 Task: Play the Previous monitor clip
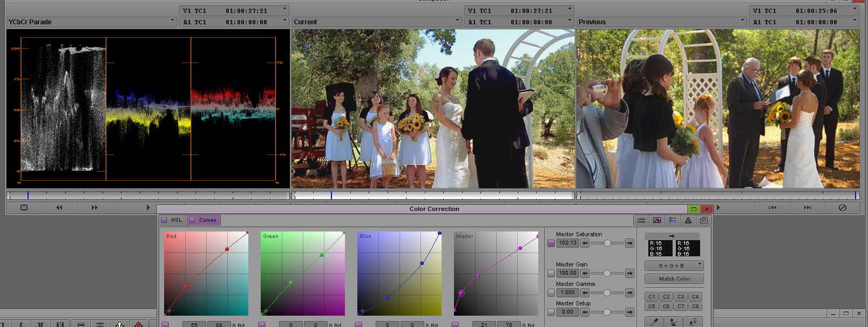pyautogui.click(x=718, y=207)
